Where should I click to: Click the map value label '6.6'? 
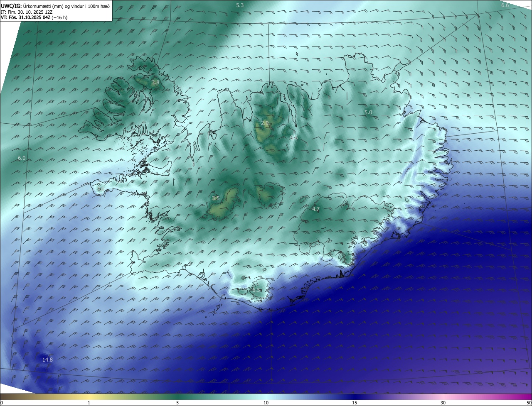pos(505,5)
